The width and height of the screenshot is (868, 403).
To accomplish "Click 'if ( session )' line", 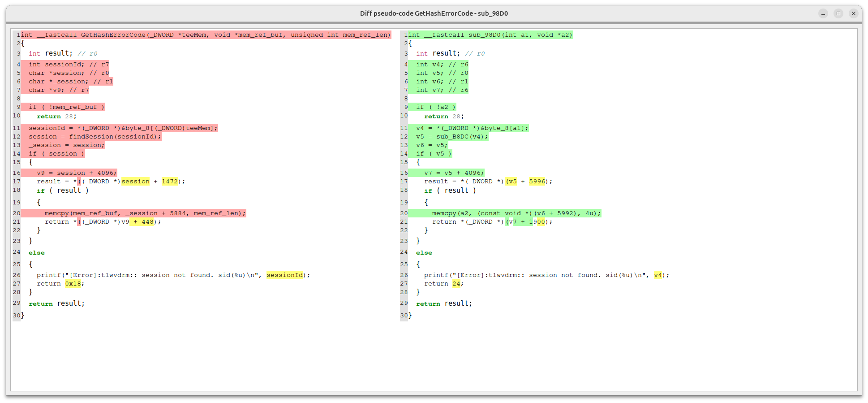I will [56, 154].
